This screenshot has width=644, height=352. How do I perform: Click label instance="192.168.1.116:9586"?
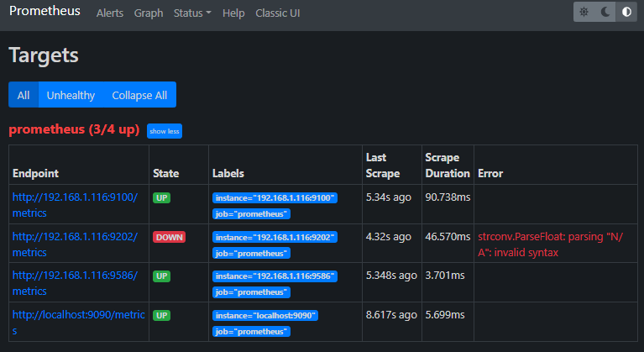[275, 276]
